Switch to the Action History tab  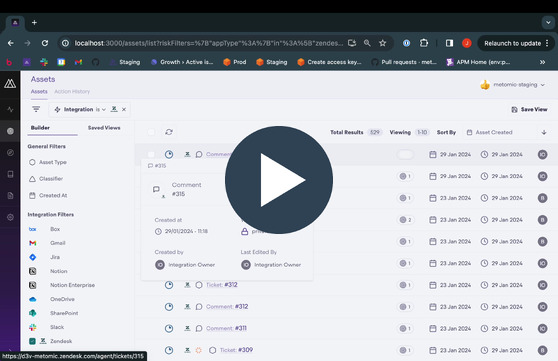point(72,91)
